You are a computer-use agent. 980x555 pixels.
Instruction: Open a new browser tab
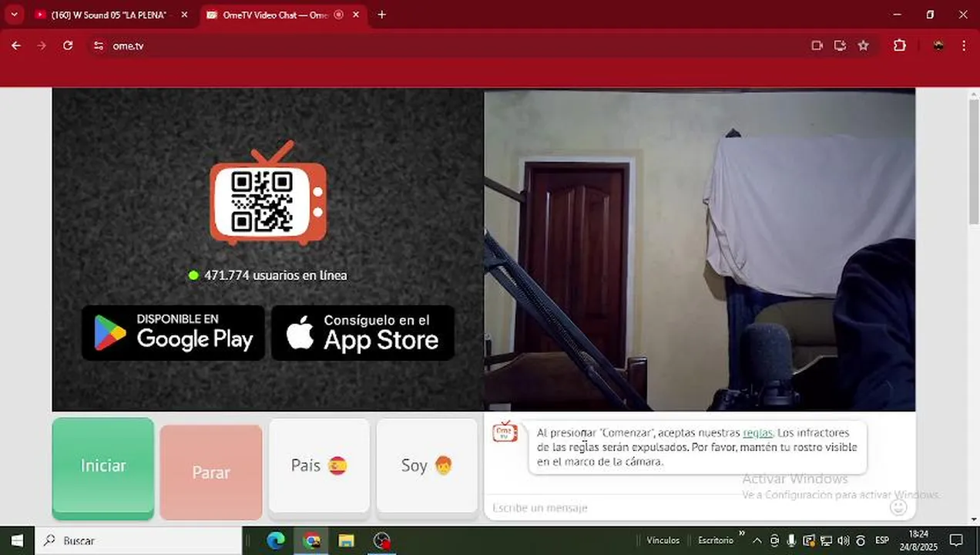(381, 15)
